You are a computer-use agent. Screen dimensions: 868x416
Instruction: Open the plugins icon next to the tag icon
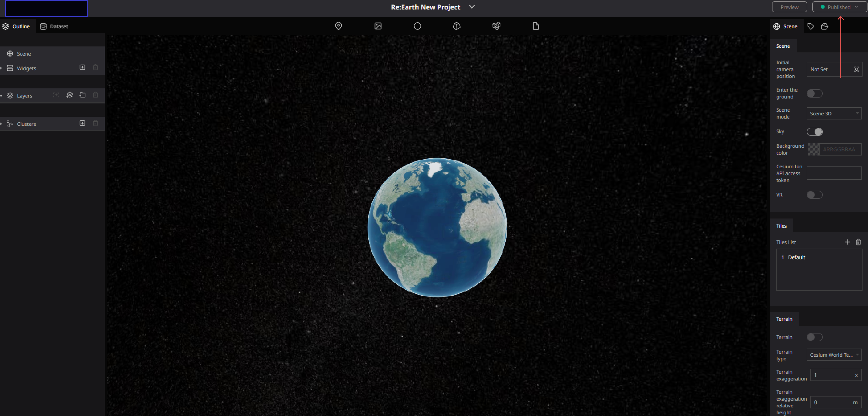(824, 26)
